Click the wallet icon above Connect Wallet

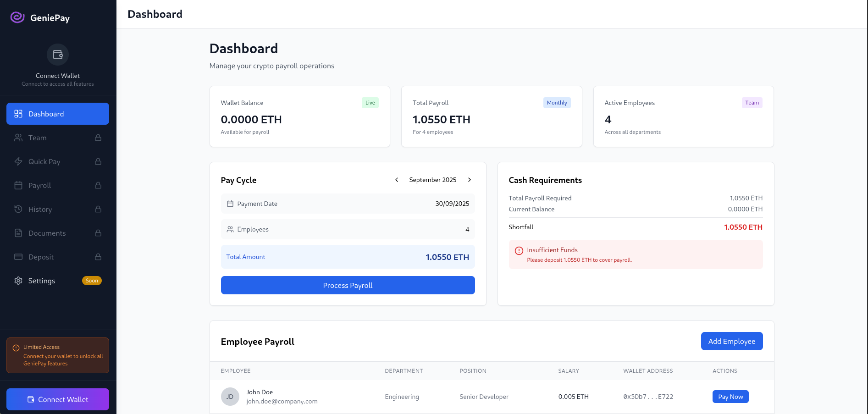click(x=58, y=55)
